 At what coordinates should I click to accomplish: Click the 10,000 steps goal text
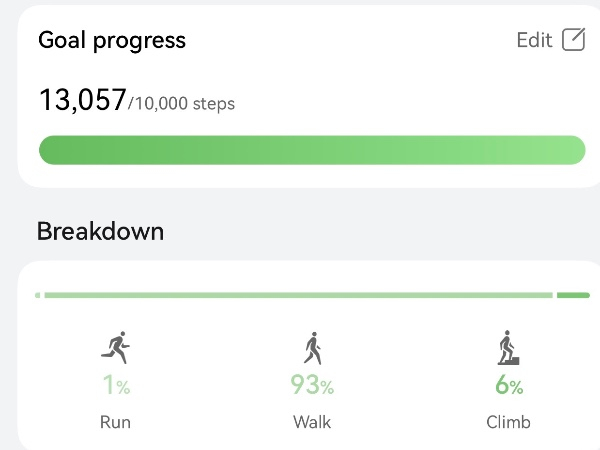click(184, 103)
